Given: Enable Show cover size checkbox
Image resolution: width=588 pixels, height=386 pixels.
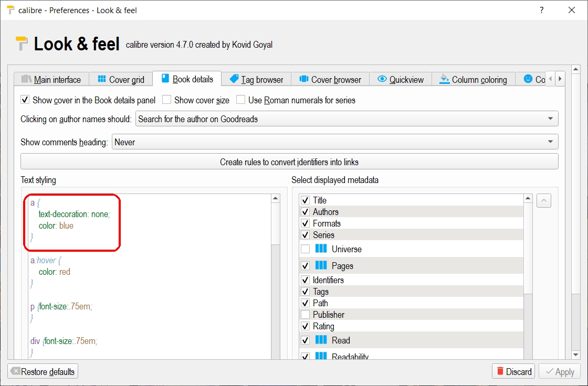Looking at the screenshot, I should [x=166, y=100].
